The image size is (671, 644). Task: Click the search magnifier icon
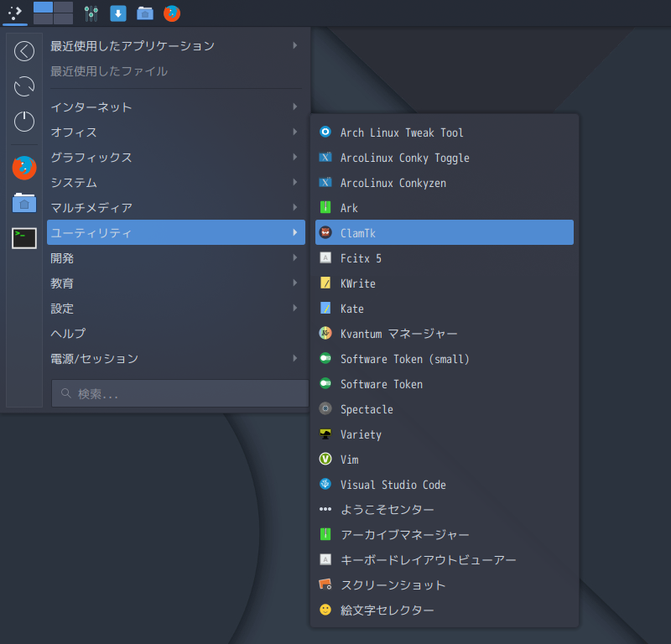tap(66, 392)
